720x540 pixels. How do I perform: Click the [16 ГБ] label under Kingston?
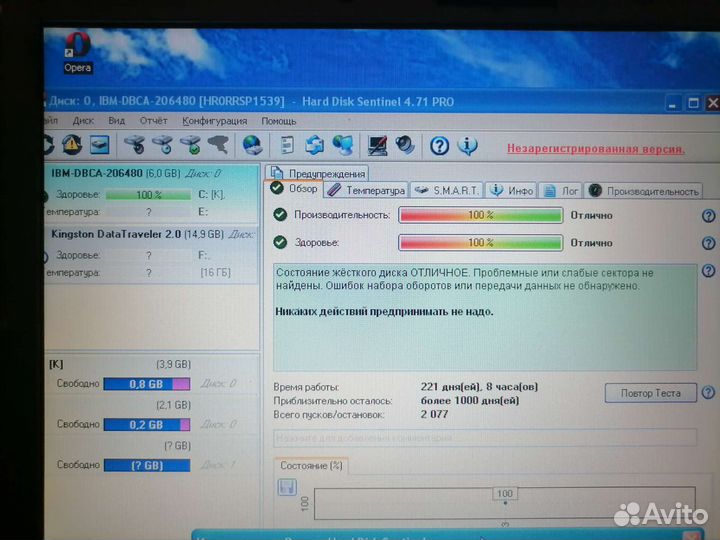tap(215, 273)
